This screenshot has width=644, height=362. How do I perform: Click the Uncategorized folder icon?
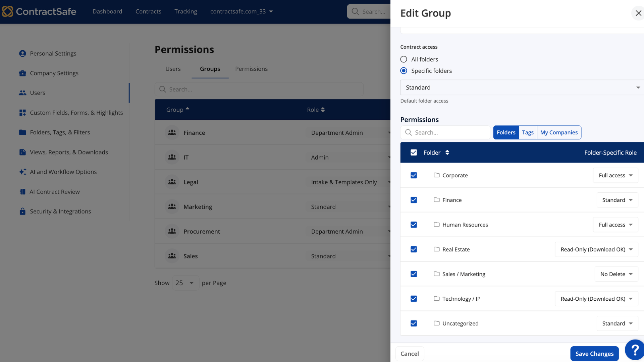point(436,323)
